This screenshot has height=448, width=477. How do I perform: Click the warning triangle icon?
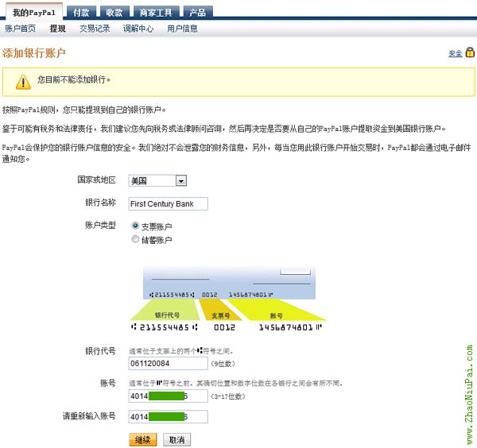23,82
